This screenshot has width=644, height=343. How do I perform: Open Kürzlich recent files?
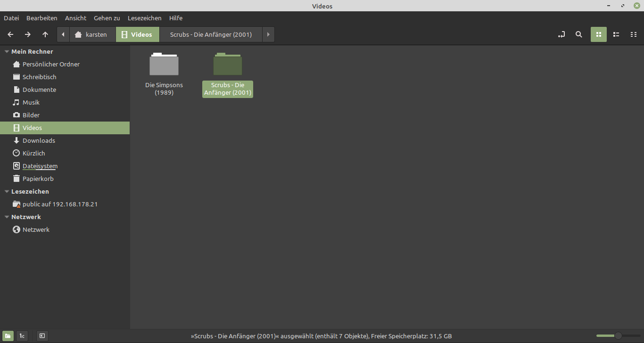65,153
